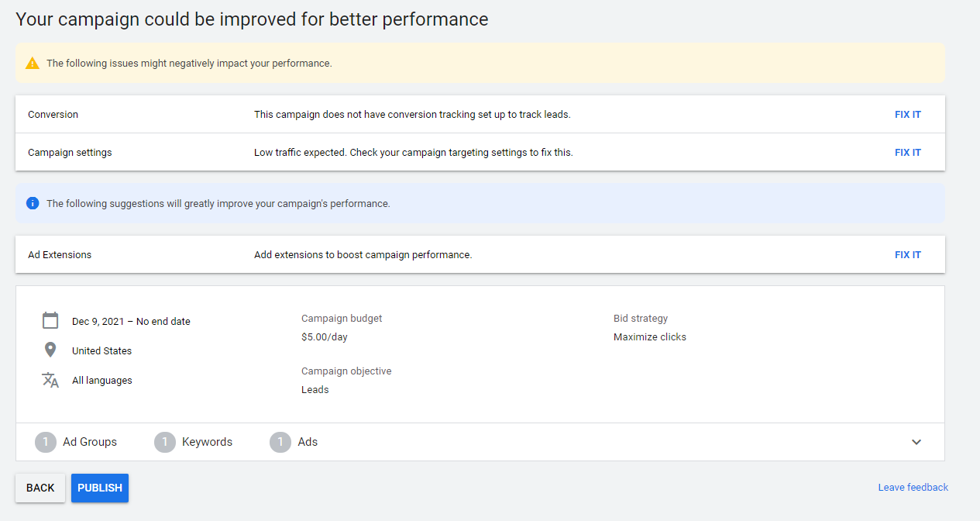Click the Maximize clicks bid strategy
The height and width of the screenshot is (521, 980).
[649, 337]
